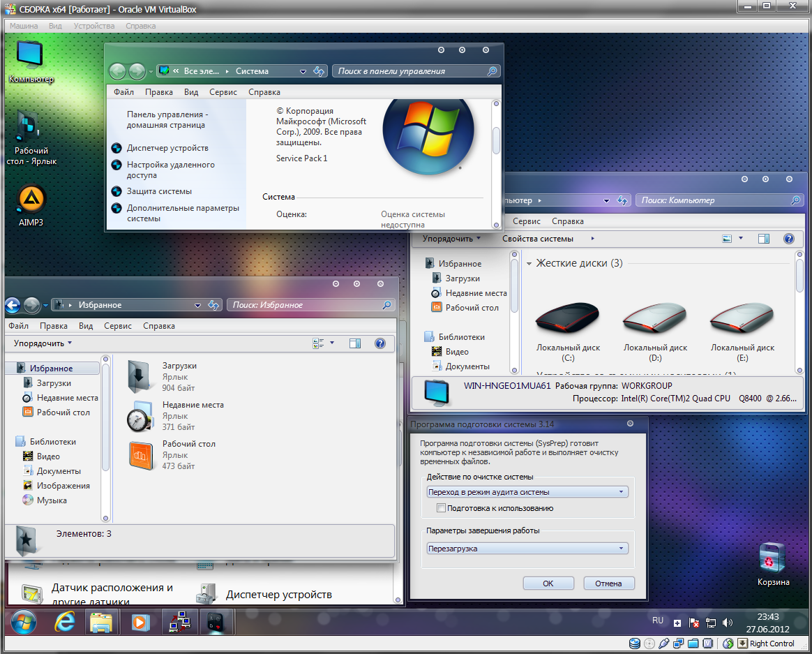812x654 pixels.
Task: Click the network tray icon
Action: (x=711, y=623)
